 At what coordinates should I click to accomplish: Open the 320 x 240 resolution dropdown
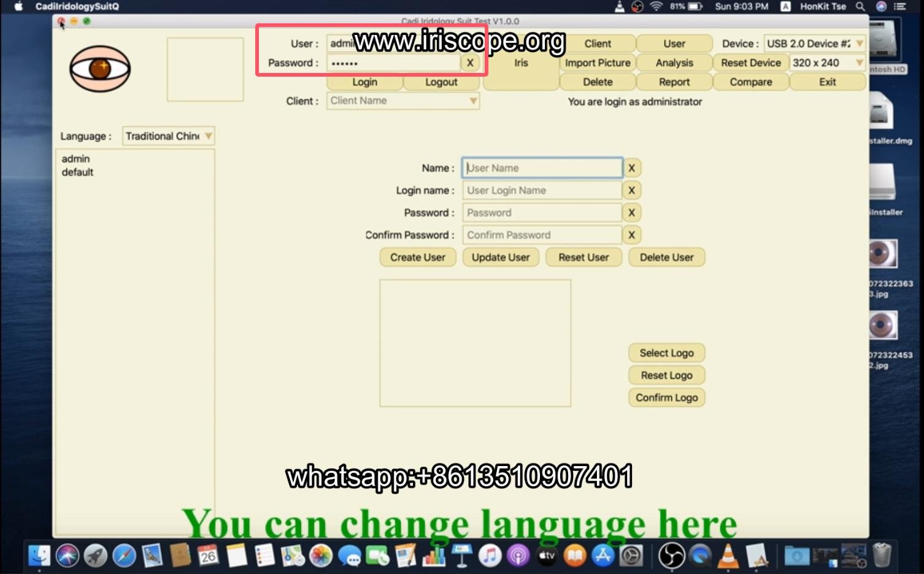[x=827, y=63]
